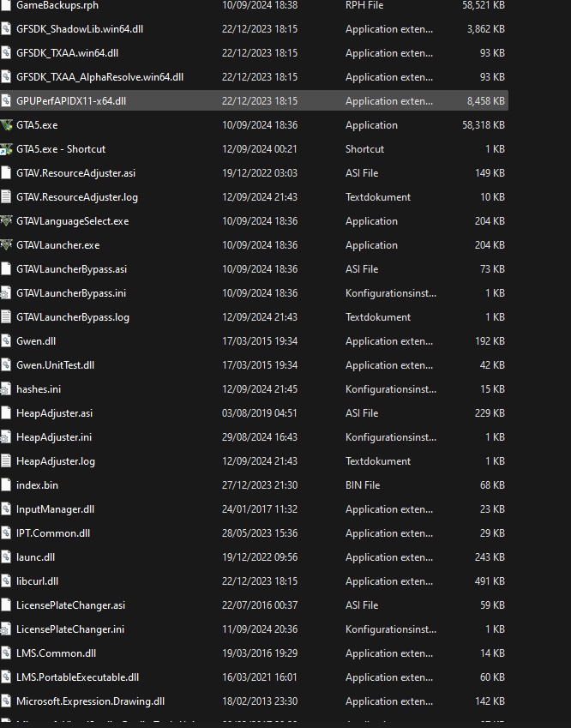Click the GTA5.exe application icon
The width and height of the screenshot is (571, 728).
pos(6,125)
